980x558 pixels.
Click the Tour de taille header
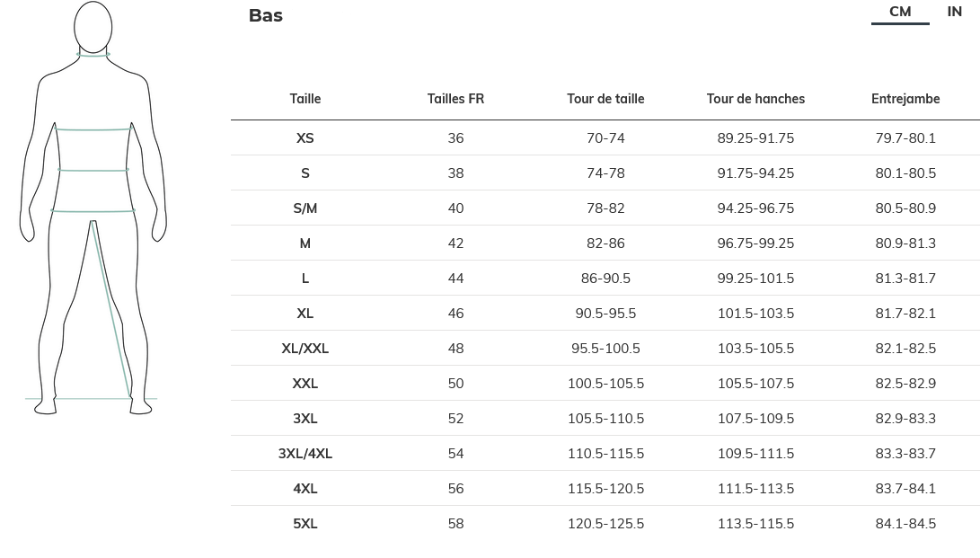605,99
